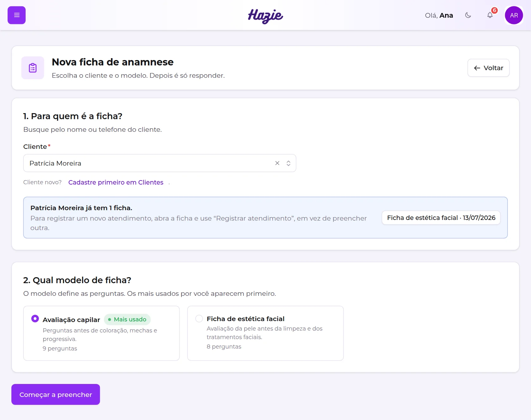
Task: Open Ficha de estética facial 13/07/2026
Action: tap(441, 218)
